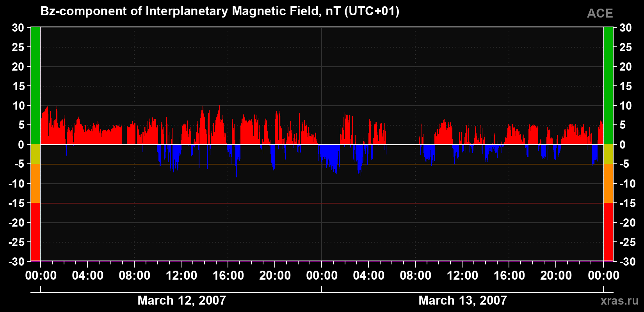Screen dimensions: 644x312
Task: Click the yellow band beside the right axis
Action: tap(608, 154)
